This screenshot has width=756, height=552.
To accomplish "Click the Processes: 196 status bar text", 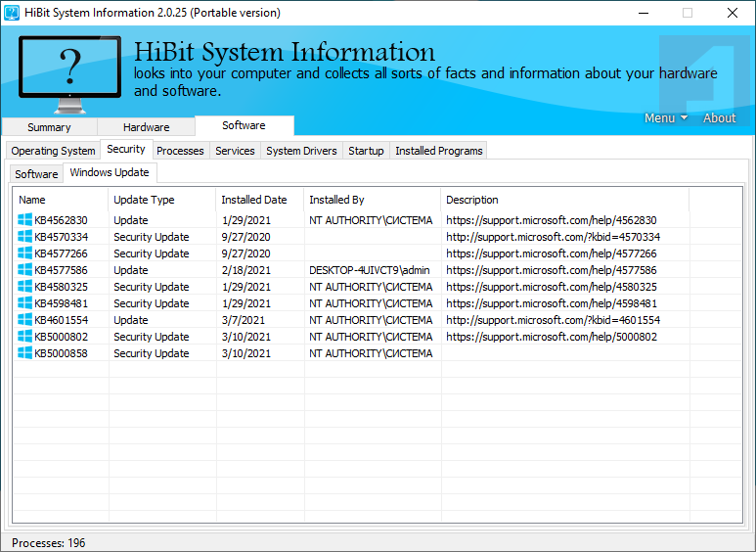I will click(x=48, y=543).
